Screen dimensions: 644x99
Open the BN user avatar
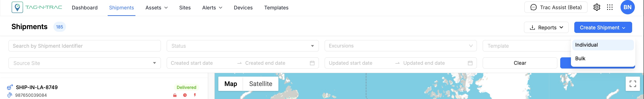[x=627, y=7]
